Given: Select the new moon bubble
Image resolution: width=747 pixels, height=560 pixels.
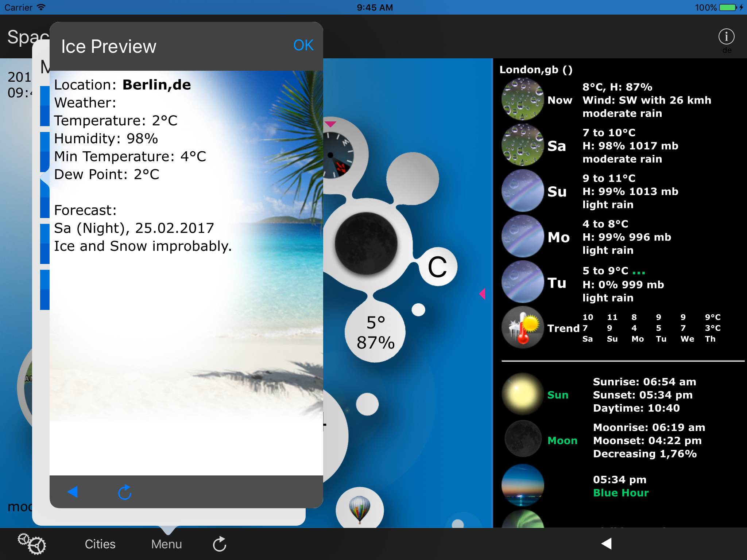Looking at the screenshot, I should [x=366, y=244].
